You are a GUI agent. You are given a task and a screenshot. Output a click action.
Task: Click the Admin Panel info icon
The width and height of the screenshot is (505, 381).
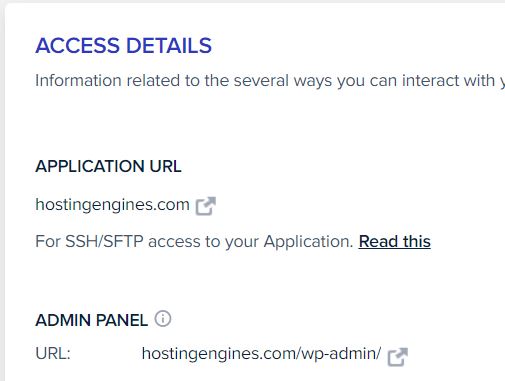point(163,319)
